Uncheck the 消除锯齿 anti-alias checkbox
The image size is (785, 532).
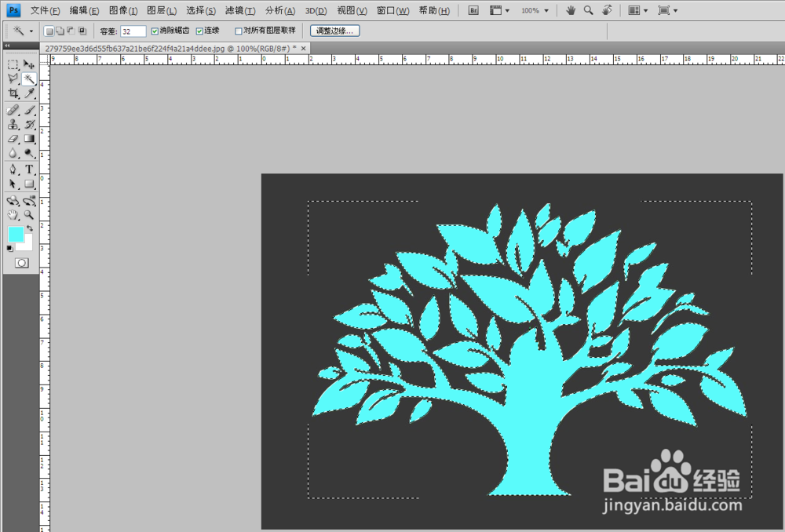(x=155, y=31)
